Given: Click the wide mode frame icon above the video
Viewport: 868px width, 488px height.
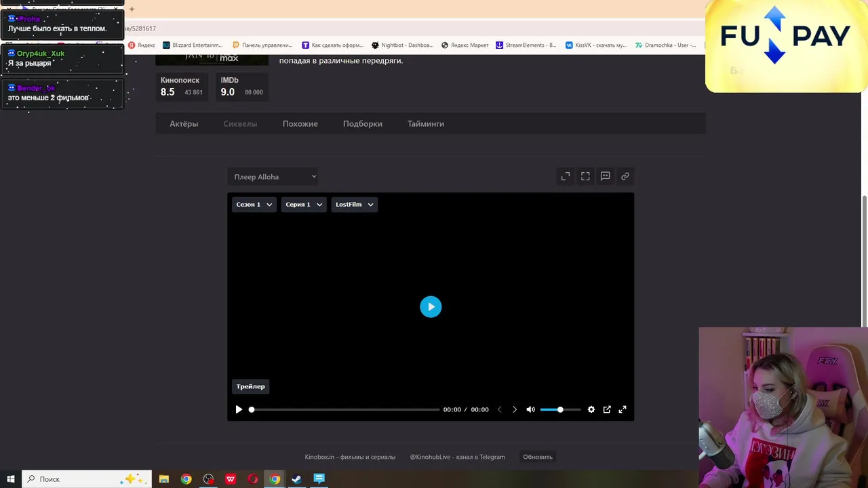Looking at the screenshot, I should [x=585, y=176].
